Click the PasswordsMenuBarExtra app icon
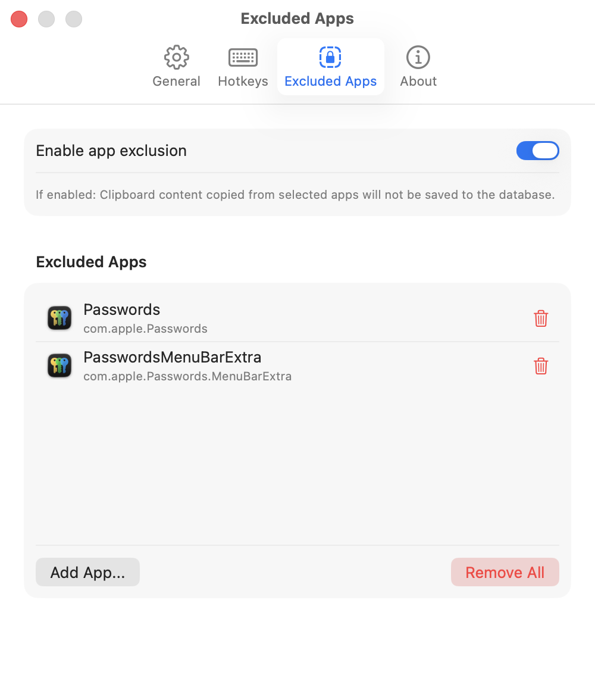Viewport: 595px width, 700px height. click(59, 365)
